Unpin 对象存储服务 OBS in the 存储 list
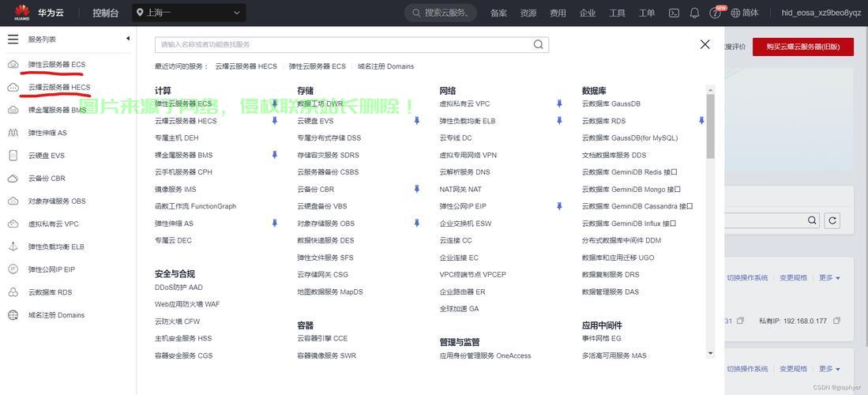This screenshot has height=395, width=868. click(x=417, y=224)
